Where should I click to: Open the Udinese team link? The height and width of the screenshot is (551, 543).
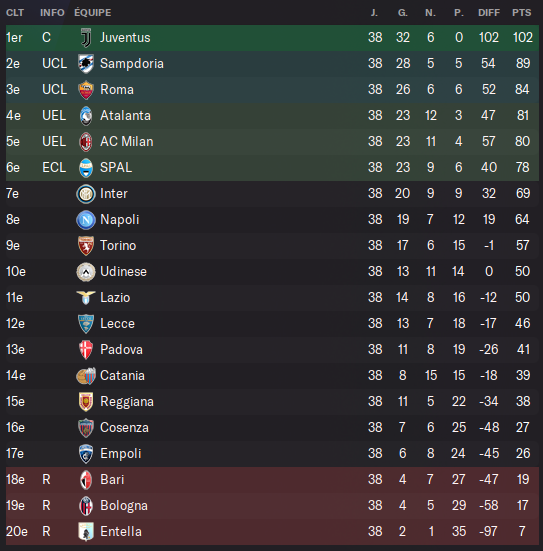123,271
